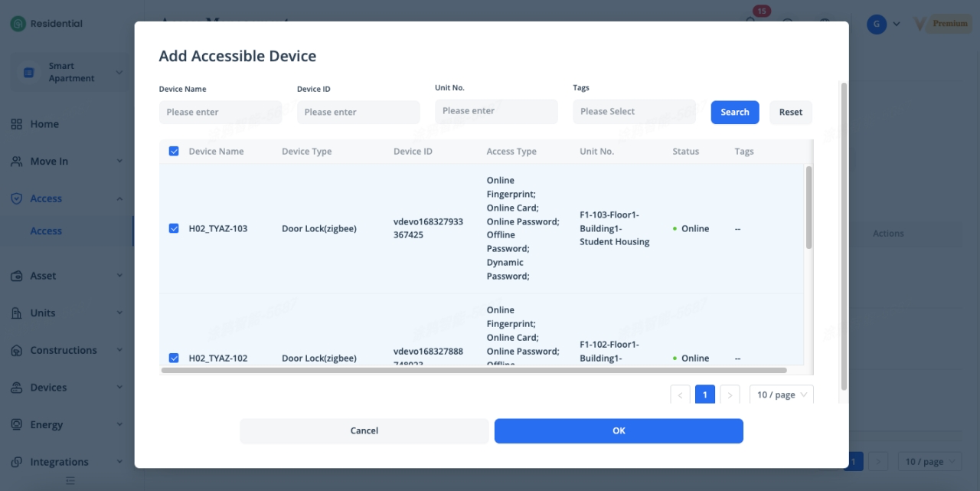Click the Devices icon in sidebar

click(16, 388)
